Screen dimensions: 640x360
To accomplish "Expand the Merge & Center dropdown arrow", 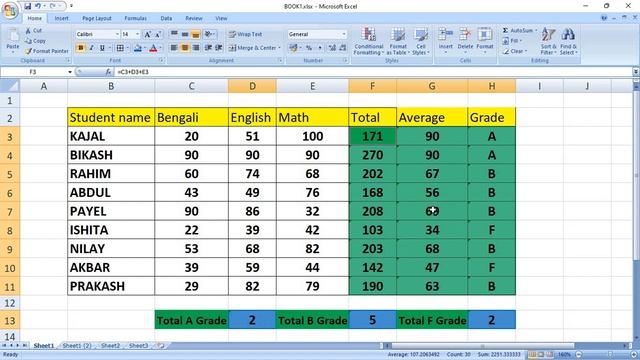I will pos(280,48).
